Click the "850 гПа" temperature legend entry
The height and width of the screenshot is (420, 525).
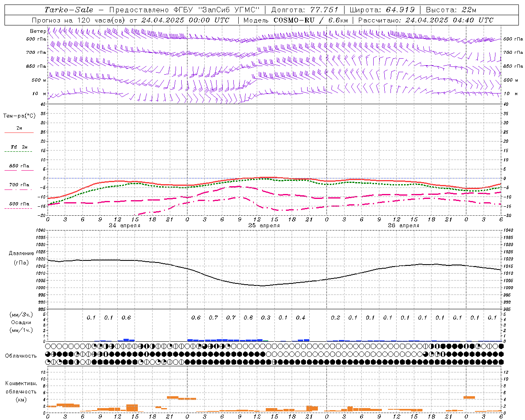click(19, 166)
